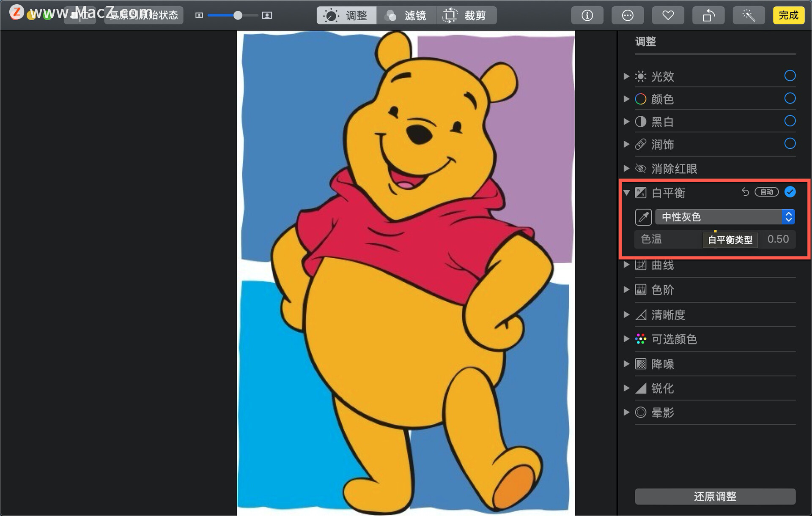Click the large thumbnail zoom icon
Screen dimensions: 812x516
tap(267, 16)
